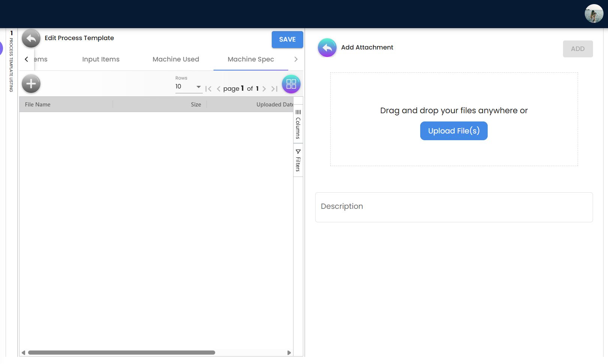Switch to the Machine Used tab
608x364 pixels.
(176, 59)
